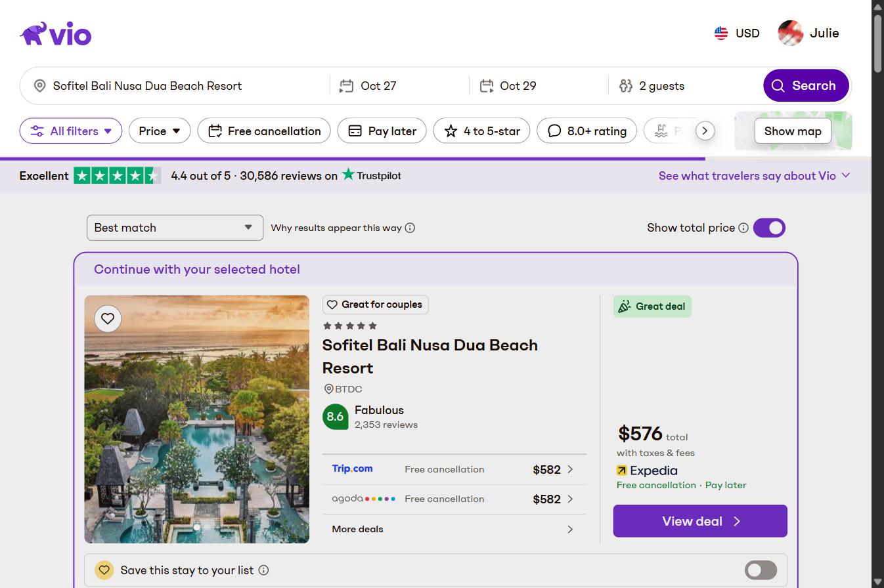Click the heart icon on hotel photo
This screenshot has width=884, height=588.
click(108, 319)
